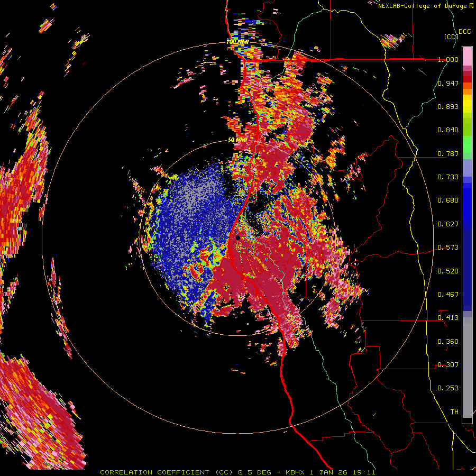Select the 0.467 scale label
Screen dimensions: 476x476
[448, 295]
